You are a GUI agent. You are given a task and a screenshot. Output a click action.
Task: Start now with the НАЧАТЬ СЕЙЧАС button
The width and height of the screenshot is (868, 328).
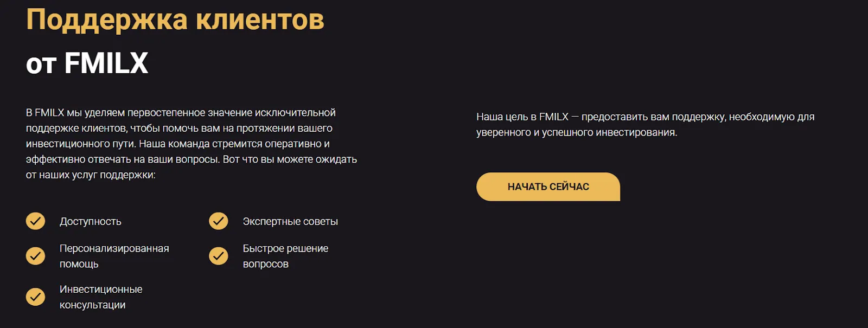[x=548, y=186]
